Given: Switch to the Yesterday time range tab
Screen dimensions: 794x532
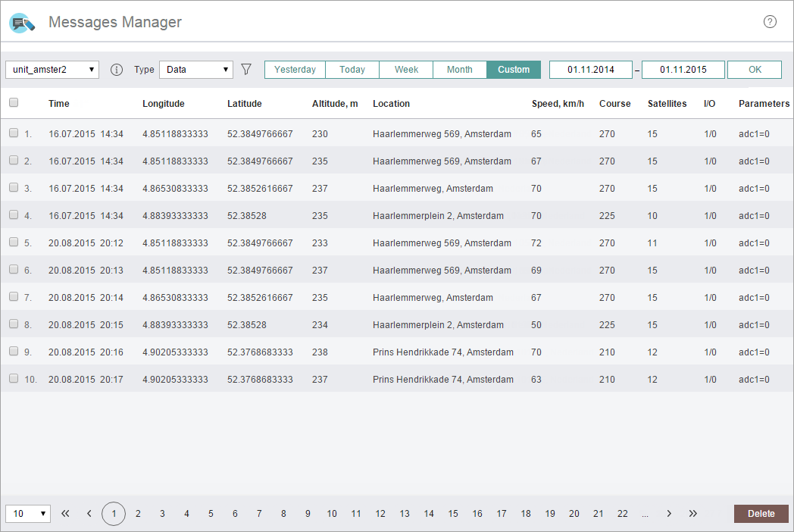Looking at the screenshot, I should [x=295, y=70].
